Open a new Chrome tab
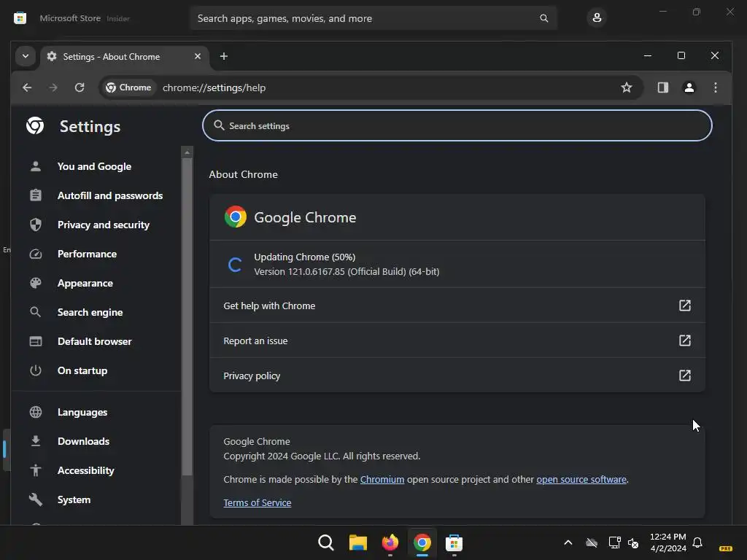Screen dimensions: 747x560 pos(224,56)
